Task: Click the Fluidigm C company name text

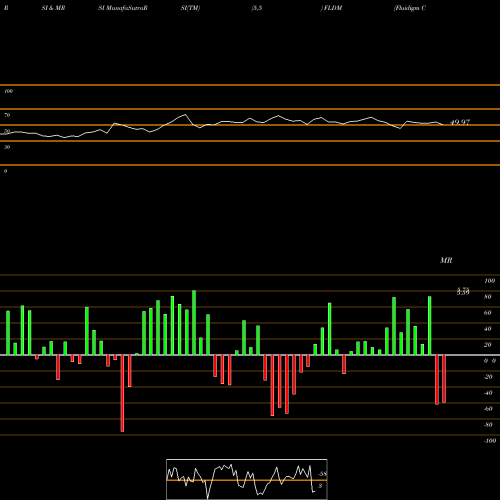Action: 410,8
